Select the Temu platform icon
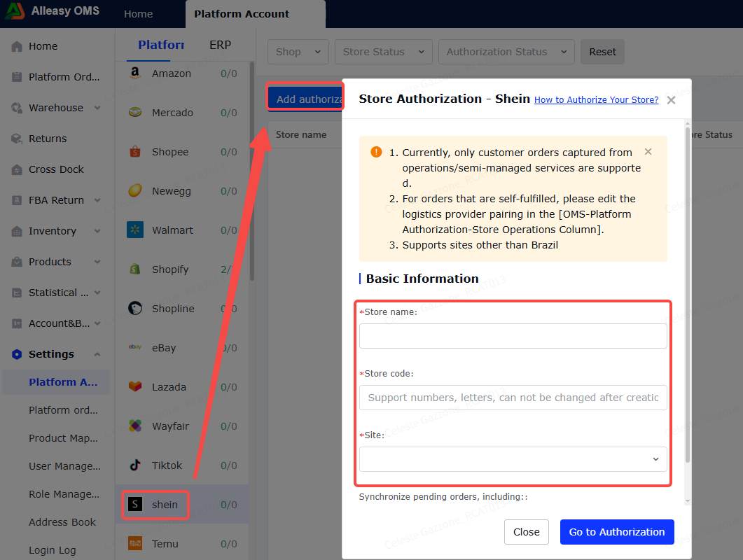Screen dimensions: 743x560 [135, 543]
